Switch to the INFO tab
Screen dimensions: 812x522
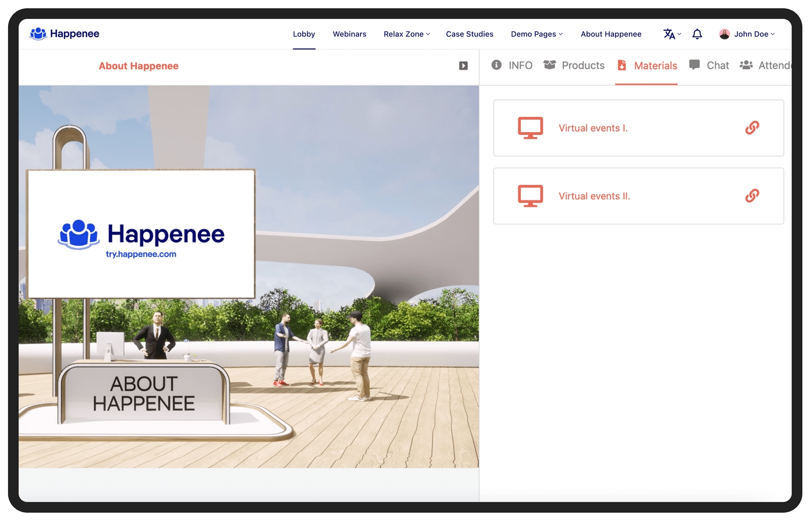coord(512,66)
